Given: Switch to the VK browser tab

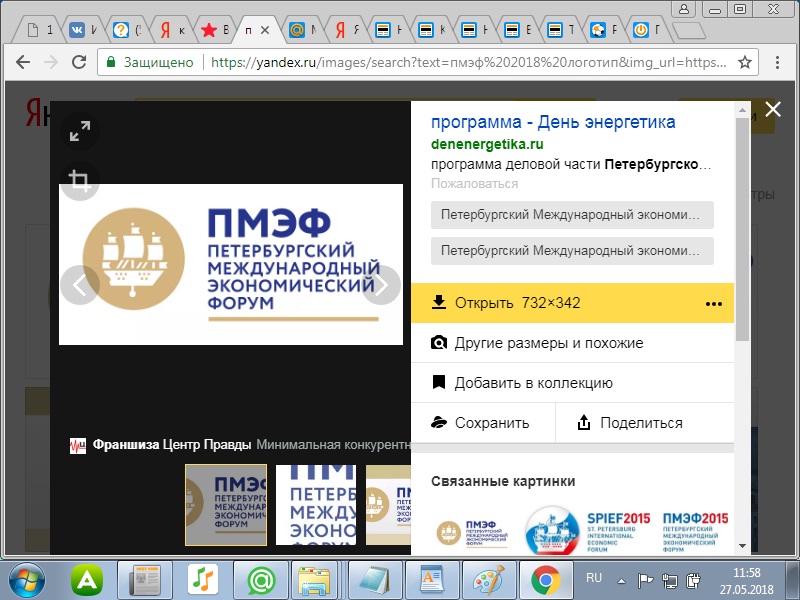Looking at the screenshot, I should point(82,31).
